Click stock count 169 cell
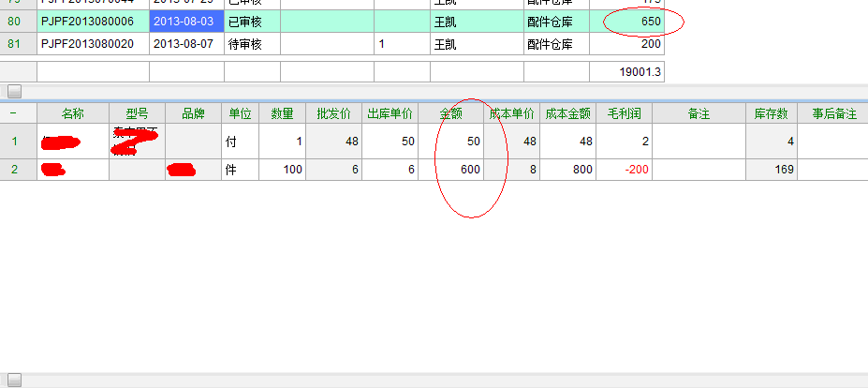 coord(772,170)
